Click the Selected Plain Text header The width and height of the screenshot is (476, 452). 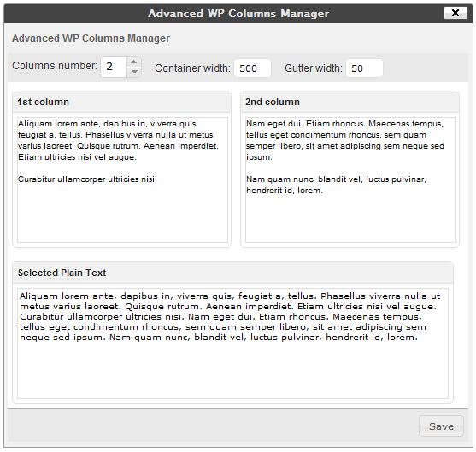click(62, 273)
